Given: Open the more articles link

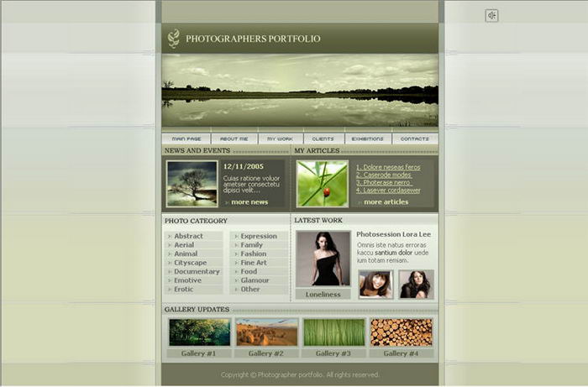Looking at the screenshot, I should [386, 202].
